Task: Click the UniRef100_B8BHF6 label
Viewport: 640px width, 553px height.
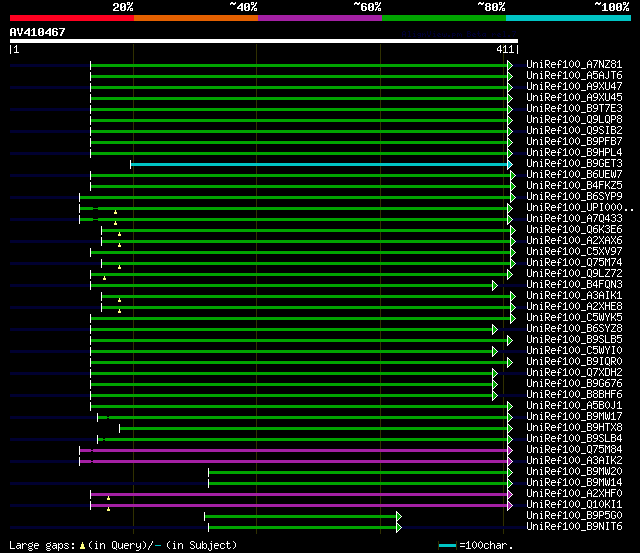Action: pyautogui.click(x=574, y=395)
